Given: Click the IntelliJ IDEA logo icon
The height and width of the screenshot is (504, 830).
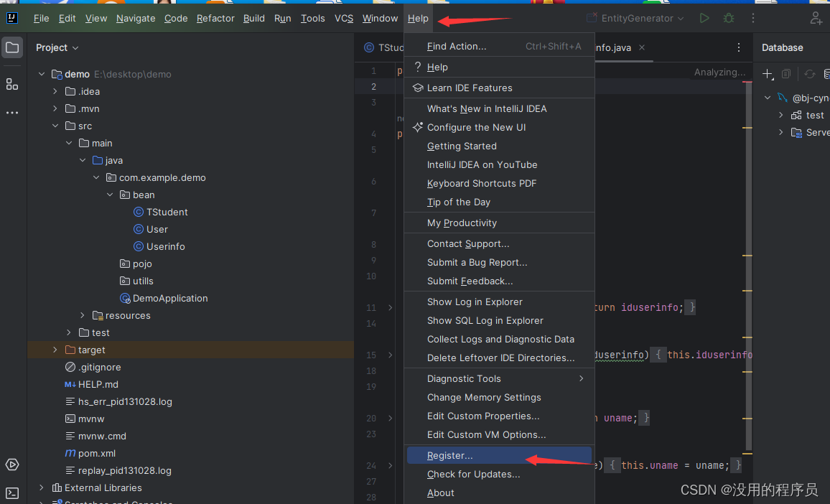Looking at the screenshot, I should (x=11, y=18).
